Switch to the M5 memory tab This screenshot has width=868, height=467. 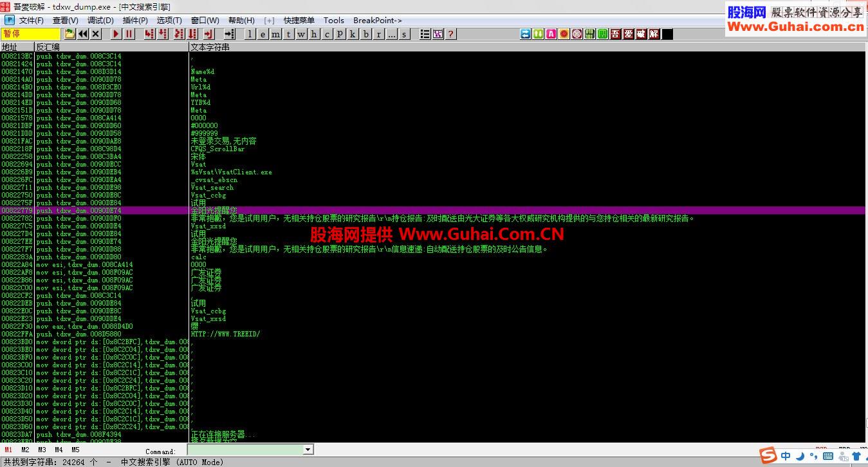pos(75,450)
